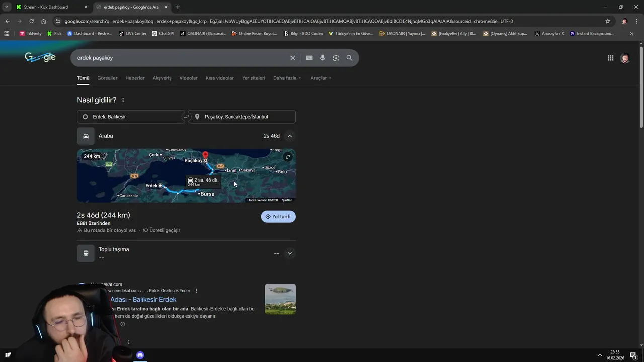
Task: Bookmark this page with the star icon
Action: click(607, 21)
